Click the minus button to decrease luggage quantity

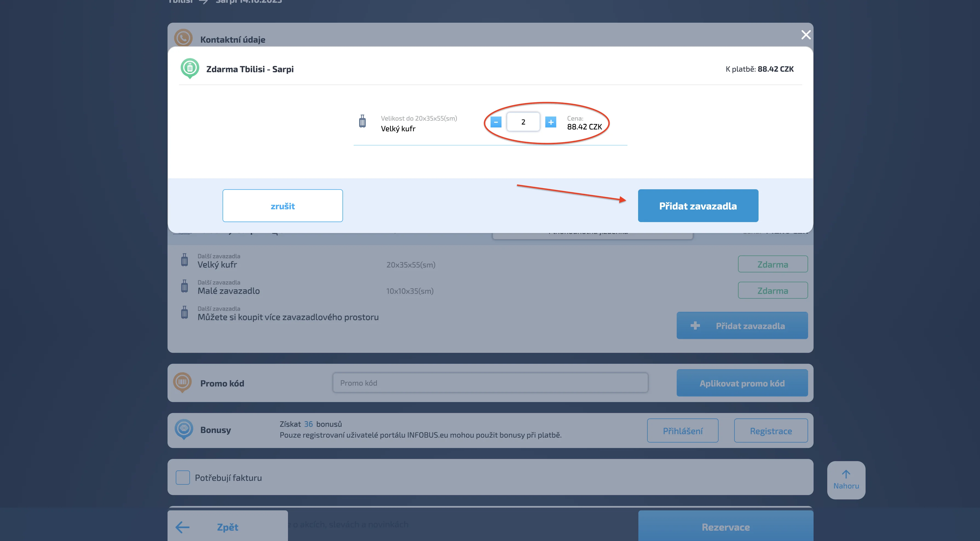pyautogui.click(x=496, y=122)
